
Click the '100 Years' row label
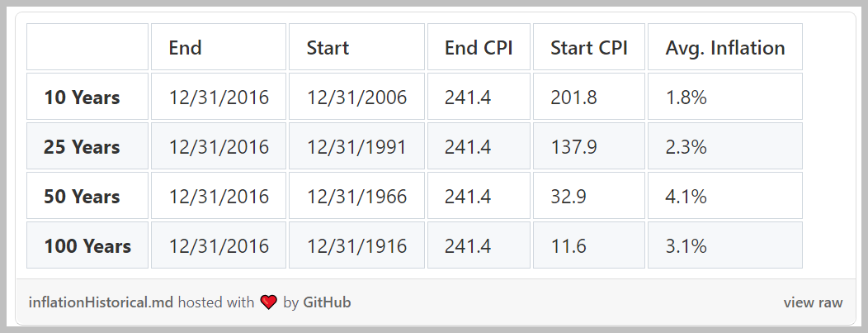click(x=87, y=246)
